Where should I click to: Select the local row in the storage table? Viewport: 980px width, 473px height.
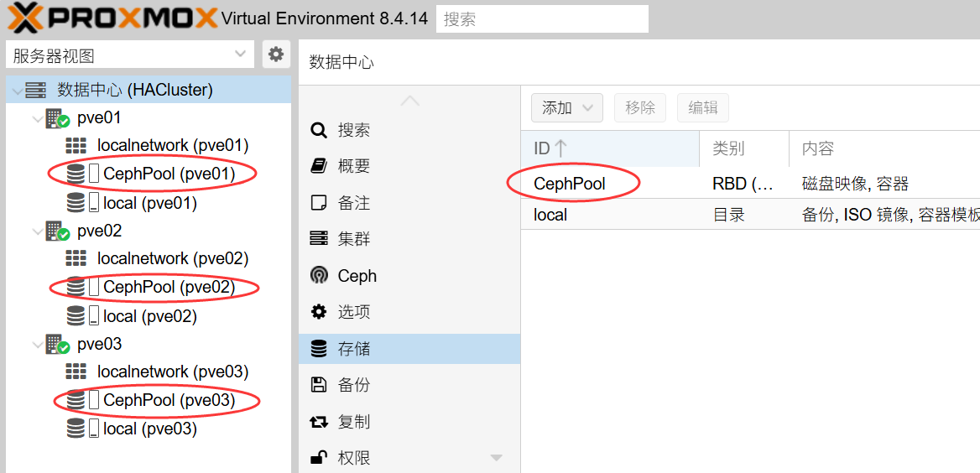click(x=750, y=215)
